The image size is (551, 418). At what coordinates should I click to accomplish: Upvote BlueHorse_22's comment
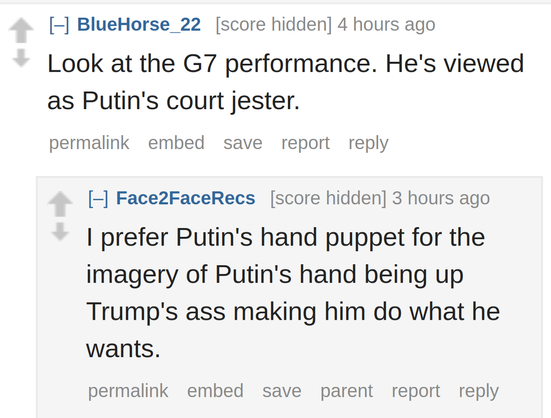click(21, 30)
